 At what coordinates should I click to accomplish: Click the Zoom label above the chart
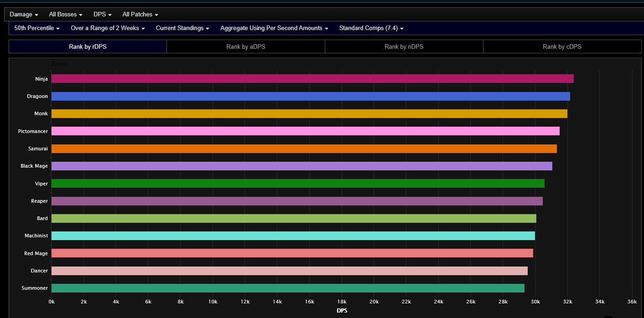pyautogui.click(x=59, y=64)
